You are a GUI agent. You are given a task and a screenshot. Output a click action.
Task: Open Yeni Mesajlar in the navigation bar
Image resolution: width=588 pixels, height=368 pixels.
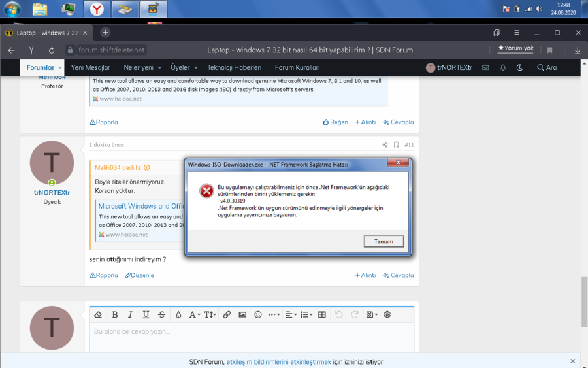90,67
